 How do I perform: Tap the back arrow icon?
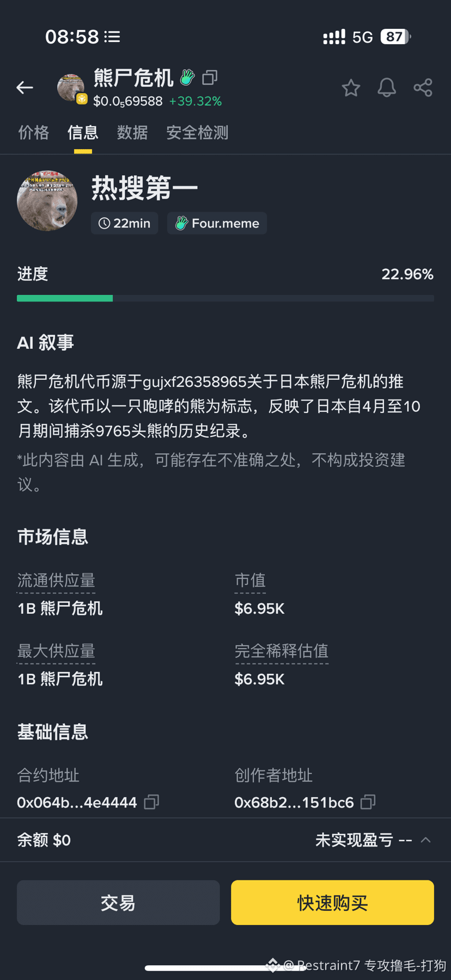(25, 87)
